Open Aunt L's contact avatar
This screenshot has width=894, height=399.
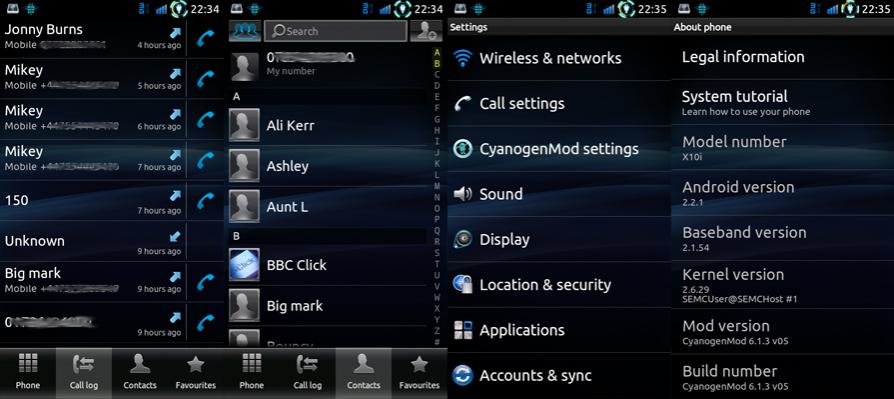point(244,206)
